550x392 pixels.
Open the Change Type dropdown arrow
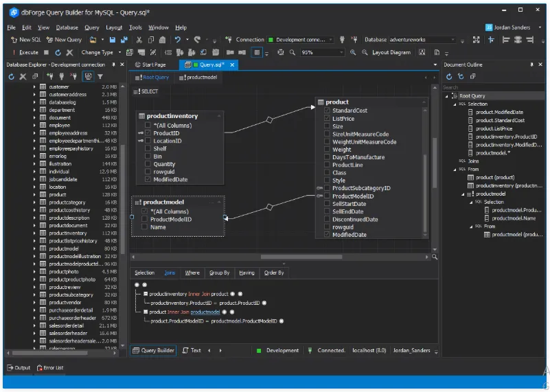coord(119,52)
